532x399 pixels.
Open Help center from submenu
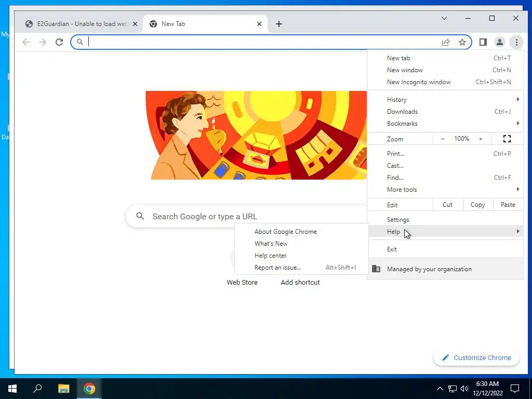click(x=301, y=256)
